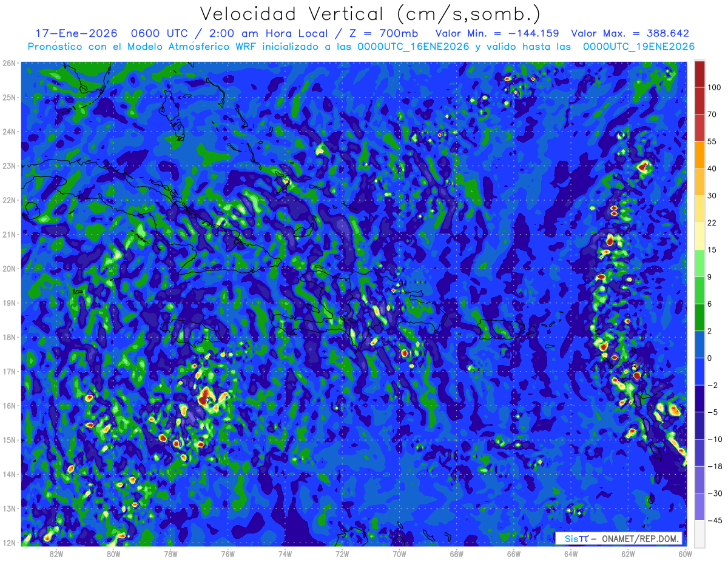
Task: Click the green swatch between 9 and 6
Action: 699,290
